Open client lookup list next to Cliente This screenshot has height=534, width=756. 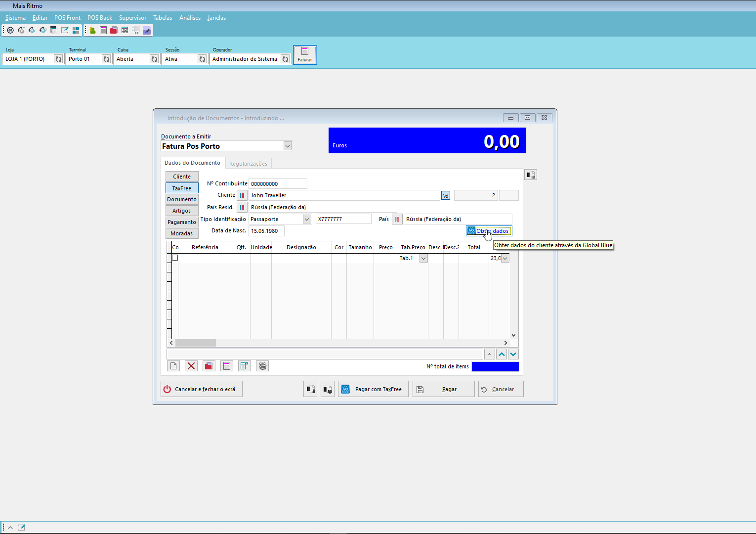tap(242, 195)
